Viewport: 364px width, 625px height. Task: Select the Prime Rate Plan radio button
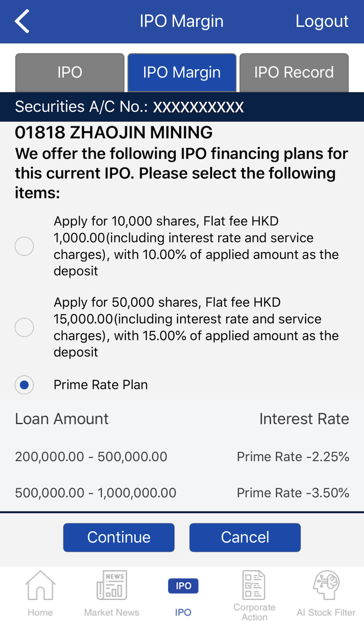pyautogui.click(x=24, y=385)
